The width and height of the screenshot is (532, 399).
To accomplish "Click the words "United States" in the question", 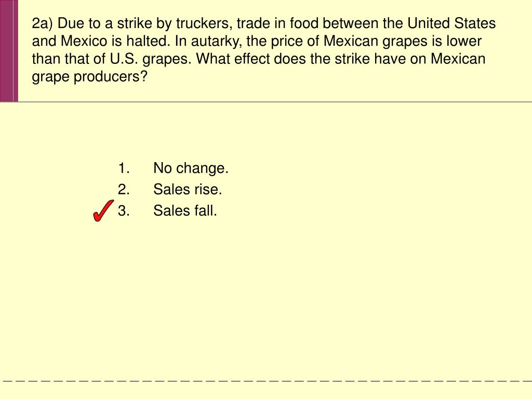I will point(451,23).
